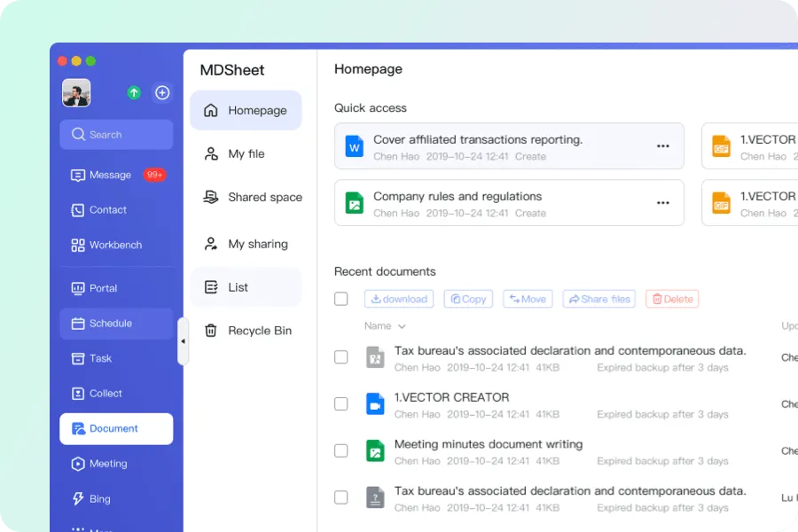Open Company rules and regulations title
Viewport: 798px width, 532px height.
(x=458, y=196)
